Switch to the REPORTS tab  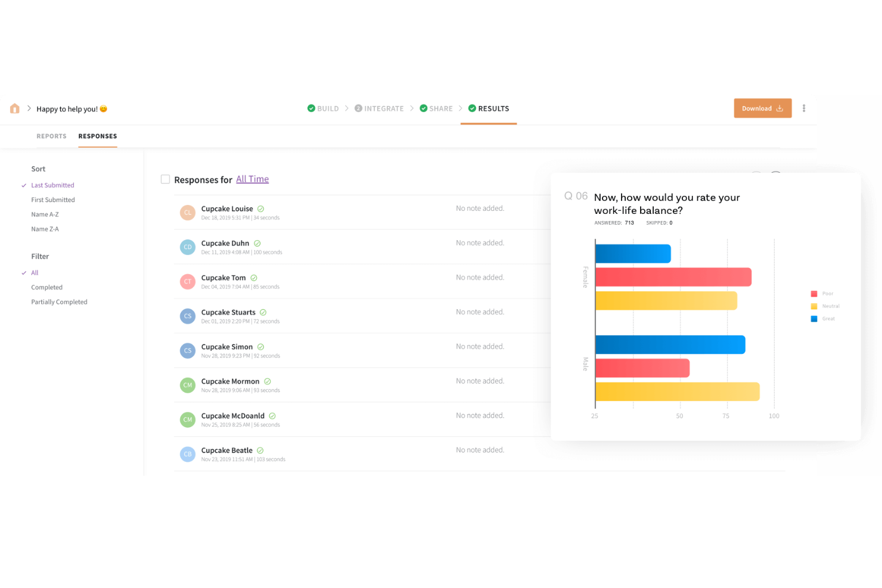click(51, 136)
